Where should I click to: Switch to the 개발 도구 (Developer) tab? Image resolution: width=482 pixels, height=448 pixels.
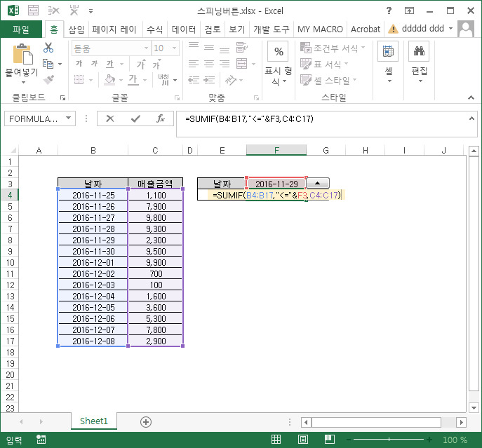pyautogui.click(x=272, y=29)
